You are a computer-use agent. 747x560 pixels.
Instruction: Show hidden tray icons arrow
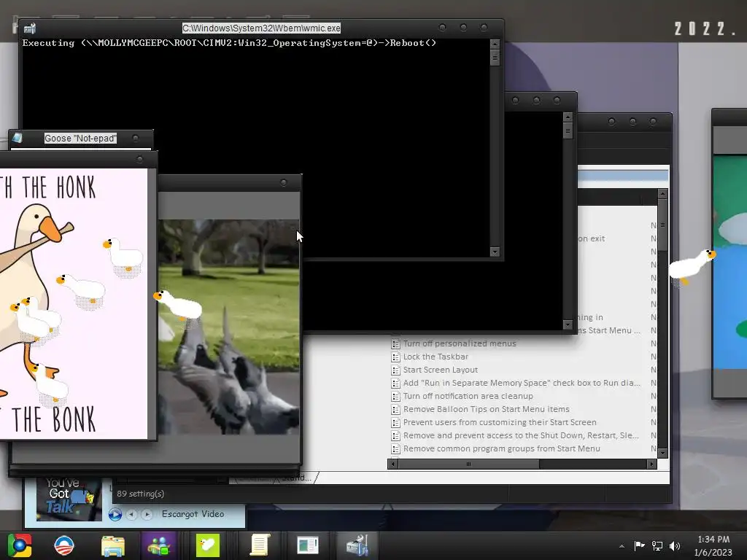pos(622,546)
